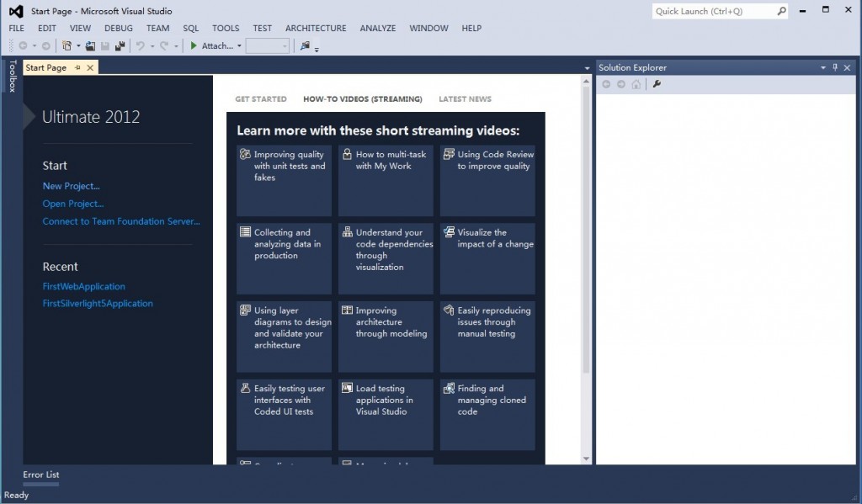The width and height of the screenshot is (862, 504).
Task: Click the Start Page scrollbar down arrow
Action: pos(586,459)
